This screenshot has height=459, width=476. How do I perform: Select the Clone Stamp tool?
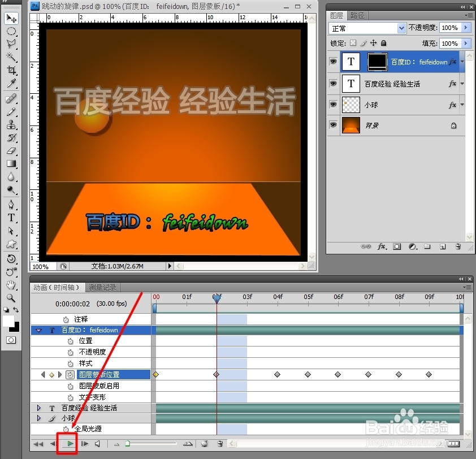click(x=11, y=125)
